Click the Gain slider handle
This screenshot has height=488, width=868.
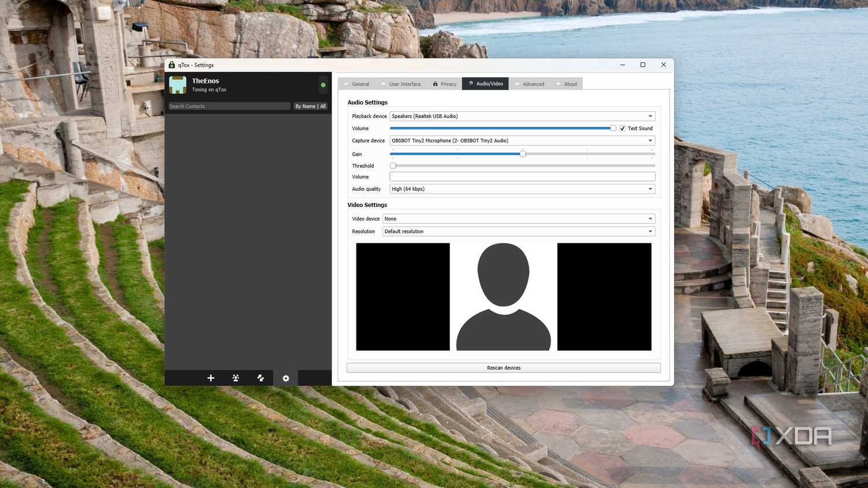pyautogui.click(x=523, y=154)
